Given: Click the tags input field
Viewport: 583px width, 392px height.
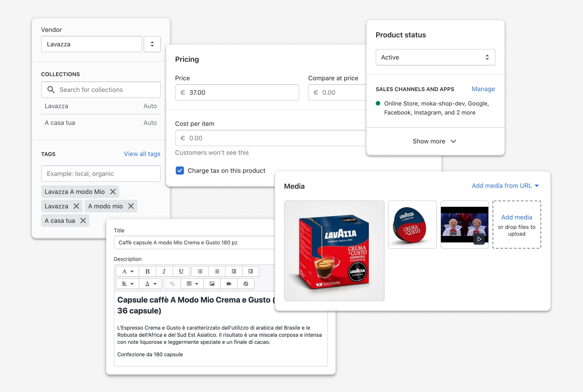Looking at the screenshot, I should [101, 174].
